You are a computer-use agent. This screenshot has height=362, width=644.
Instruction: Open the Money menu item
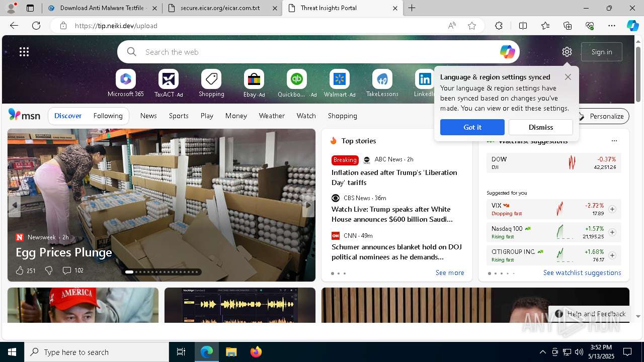236,116
